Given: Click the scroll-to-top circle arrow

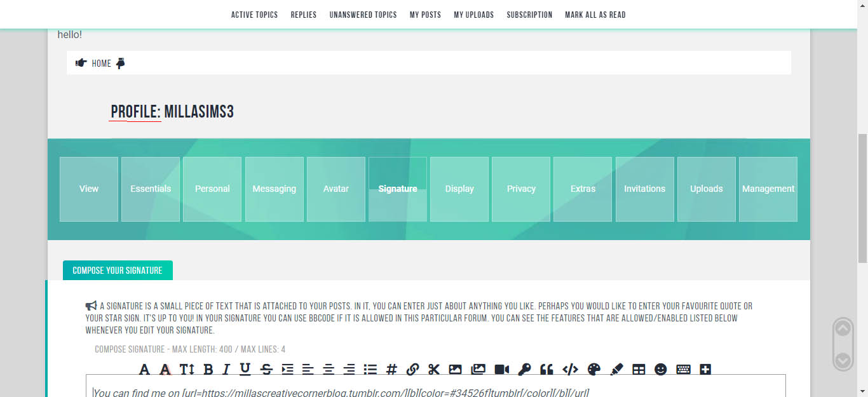Looking at the screenshot, I should point(843,328).
